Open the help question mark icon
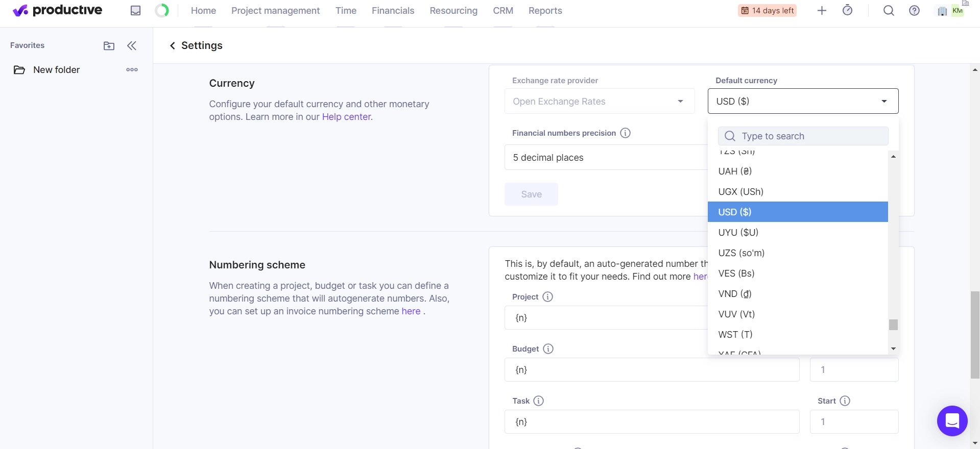 [914, 11]
